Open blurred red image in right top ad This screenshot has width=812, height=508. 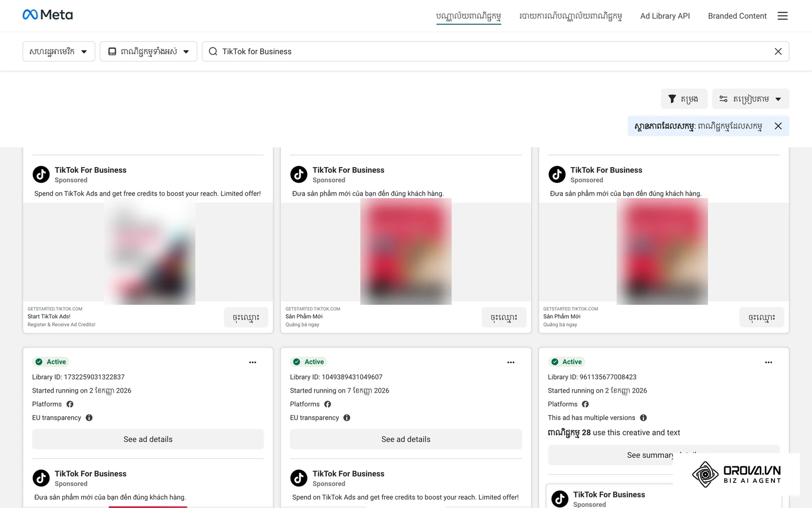(662, 252)
